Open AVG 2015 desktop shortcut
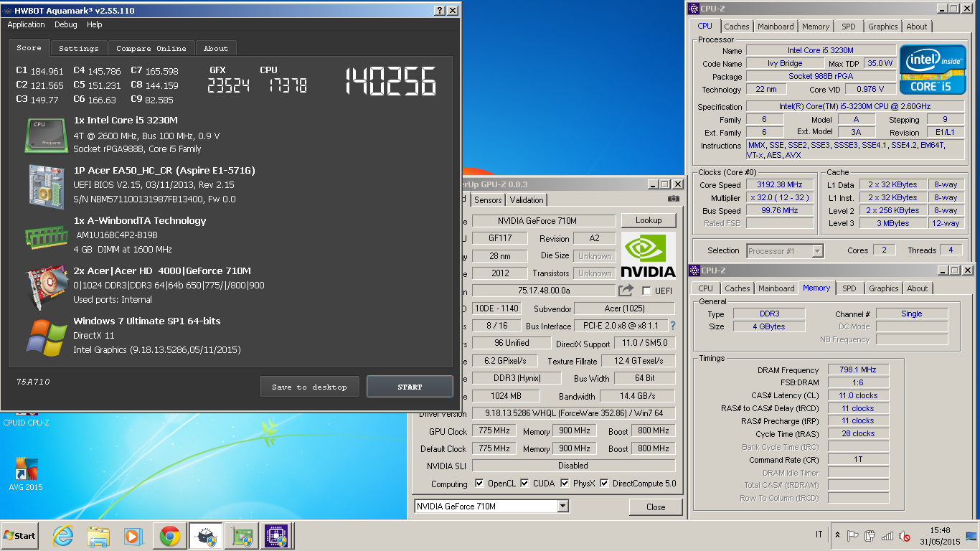This screenshot has height=551, width=980. tap(26, 474)
